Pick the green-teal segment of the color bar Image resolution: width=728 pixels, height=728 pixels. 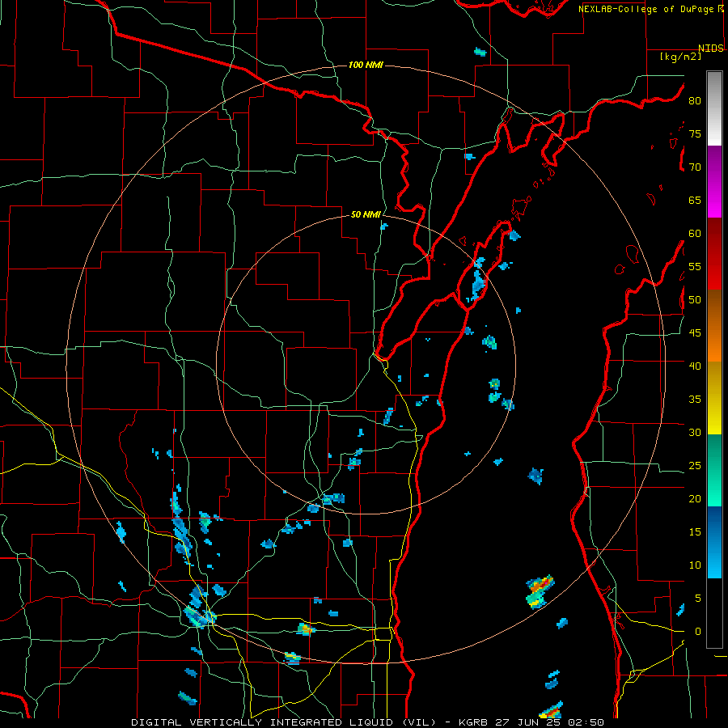714,470
